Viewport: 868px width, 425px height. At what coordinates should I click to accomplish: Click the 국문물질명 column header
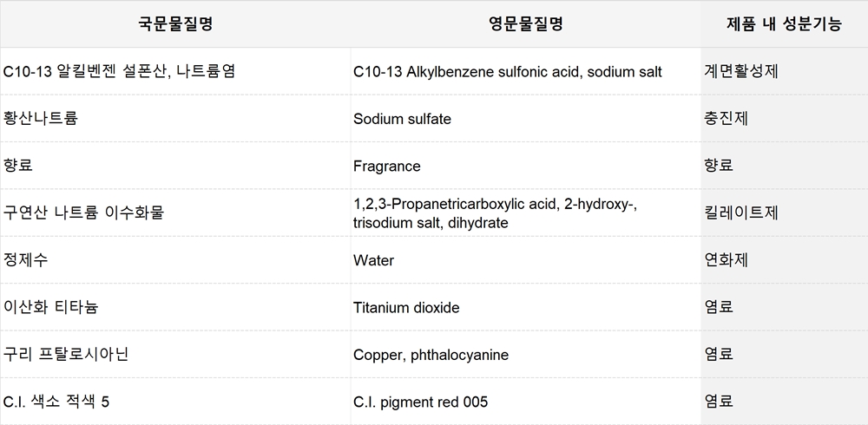175,23
